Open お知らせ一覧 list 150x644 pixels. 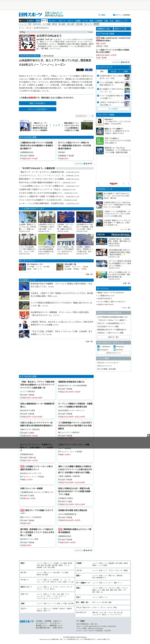click(113, 337)
